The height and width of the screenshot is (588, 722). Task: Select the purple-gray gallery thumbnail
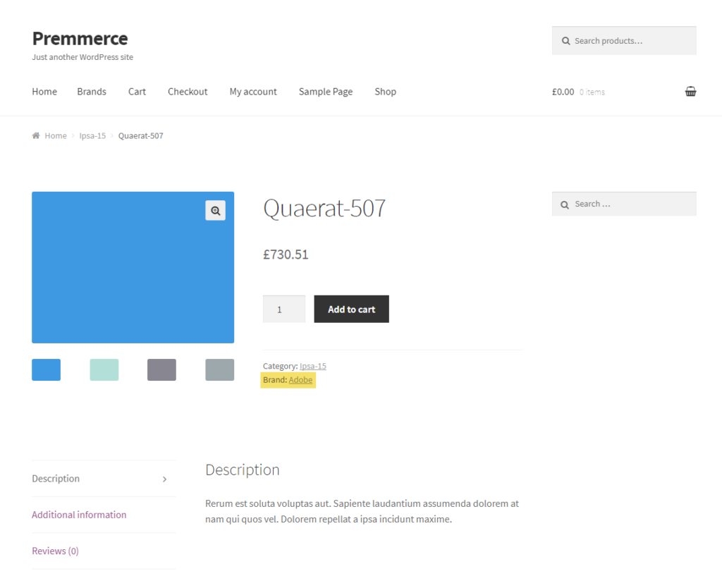pyautogui.click(x=161, y=369)
